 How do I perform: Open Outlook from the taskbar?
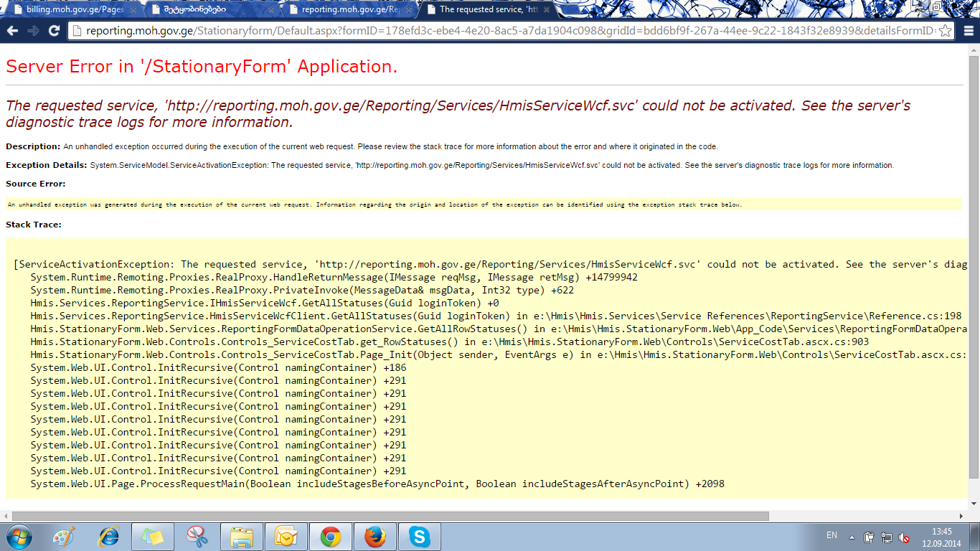coord(286,537)
